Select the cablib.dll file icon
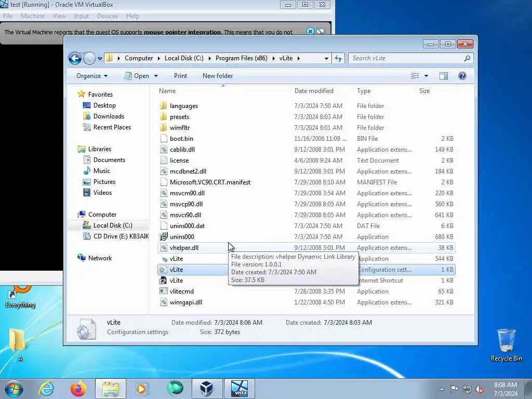 164,149
